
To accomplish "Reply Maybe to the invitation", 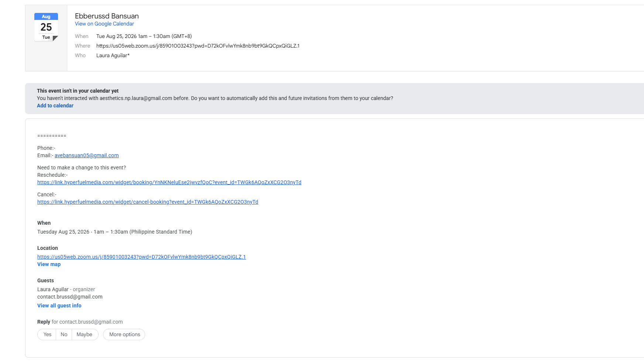I will click(85, 334).
